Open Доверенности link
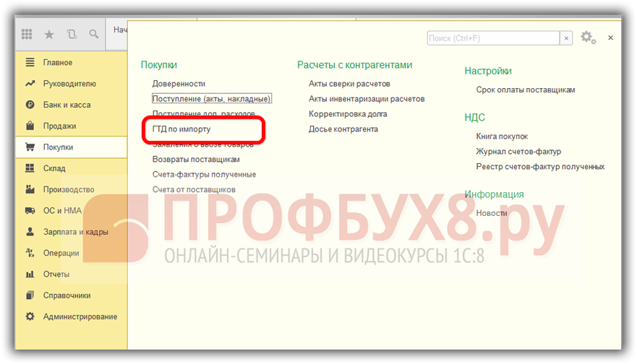The width and height of the screenshot is (637, 364). (179, 84)
